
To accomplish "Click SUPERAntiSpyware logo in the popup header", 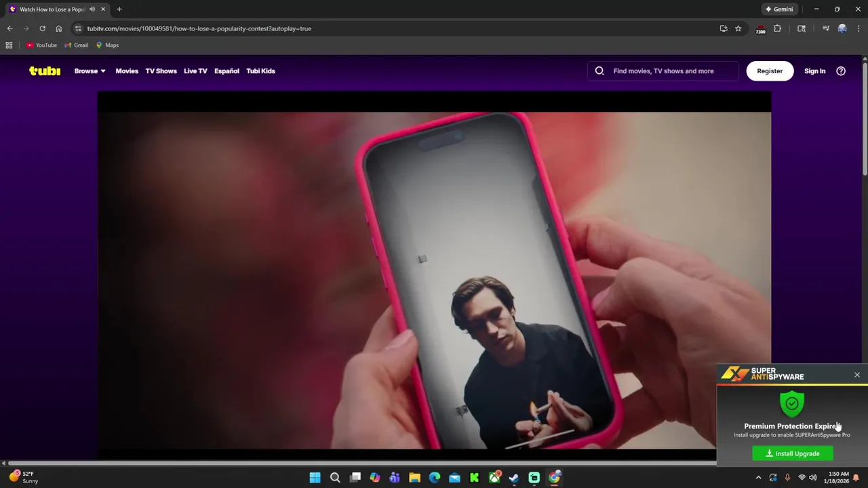I will (x=763, y=373).
